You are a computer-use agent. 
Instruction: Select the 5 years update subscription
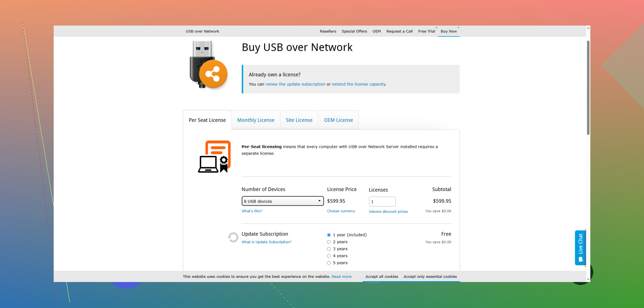(x=329, y=263)
